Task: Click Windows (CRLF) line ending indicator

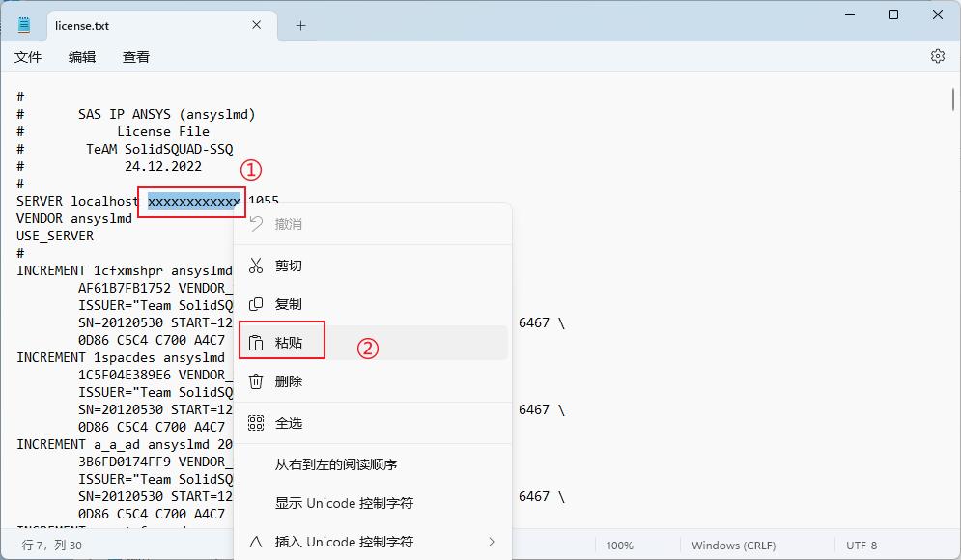Action: click(x=734, y=546)
